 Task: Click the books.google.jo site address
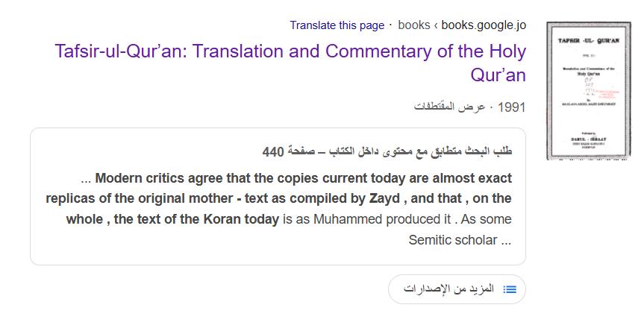click(484, 25)
